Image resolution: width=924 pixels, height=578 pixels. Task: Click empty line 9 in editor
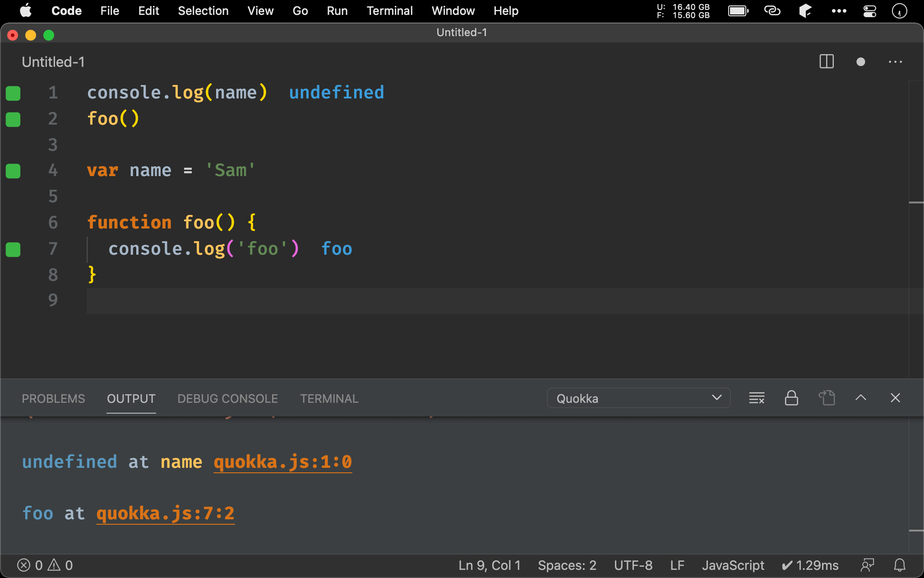[451, 301]
